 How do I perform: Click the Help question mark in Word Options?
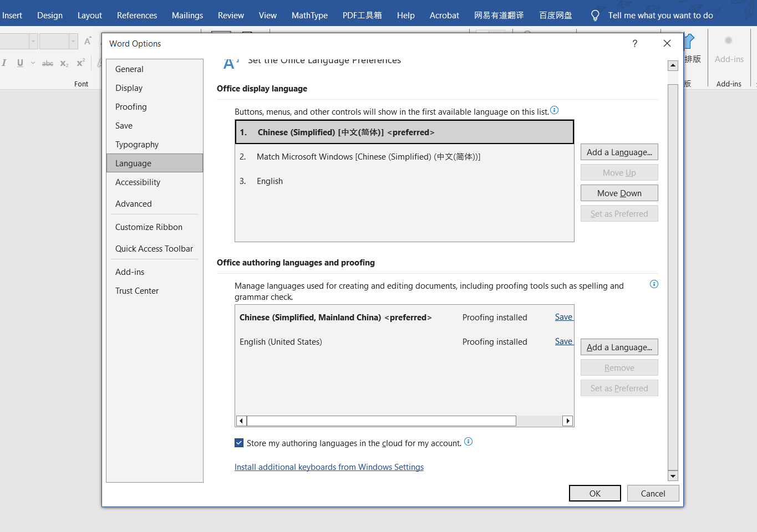click(634, 44)
